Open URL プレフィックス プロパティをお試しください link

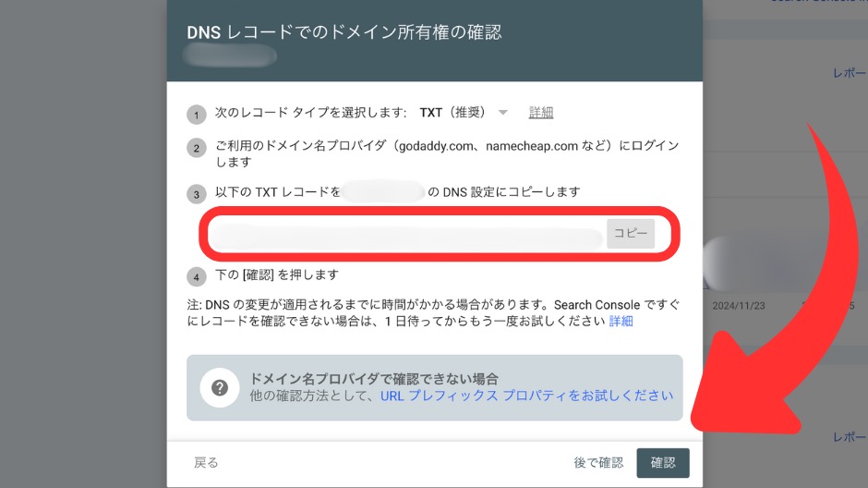pos(526,396)
